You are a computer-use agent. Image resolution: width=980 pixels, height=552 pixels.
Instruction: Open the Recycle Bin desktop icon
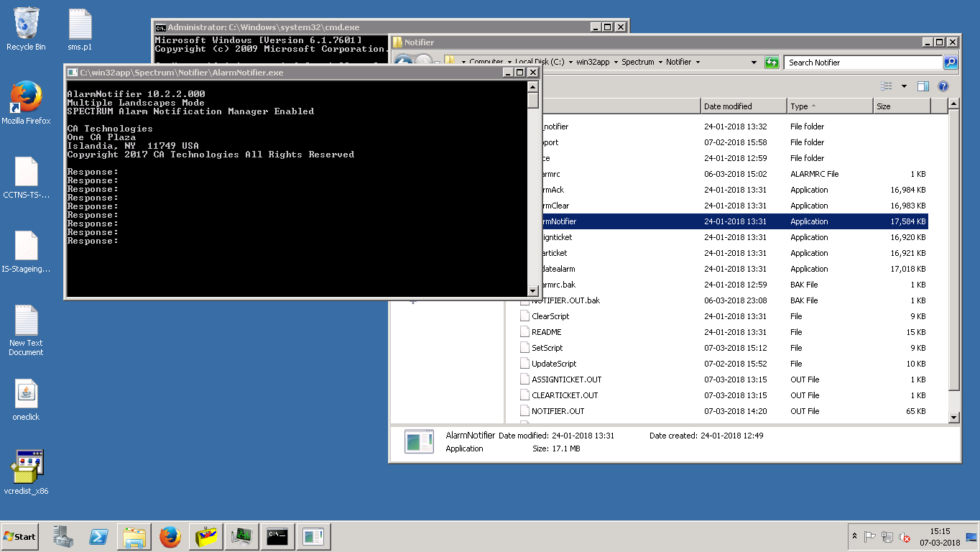pos(26,29)
